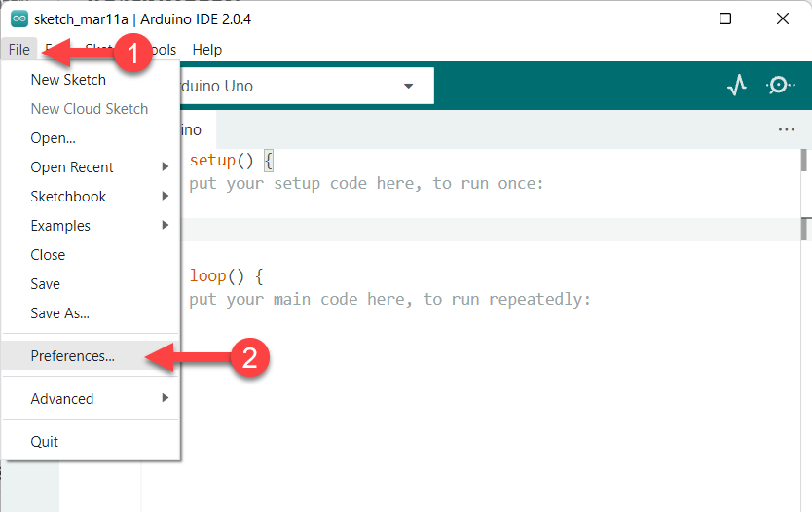Maximize the Arduino IDE window

point(725,18)
